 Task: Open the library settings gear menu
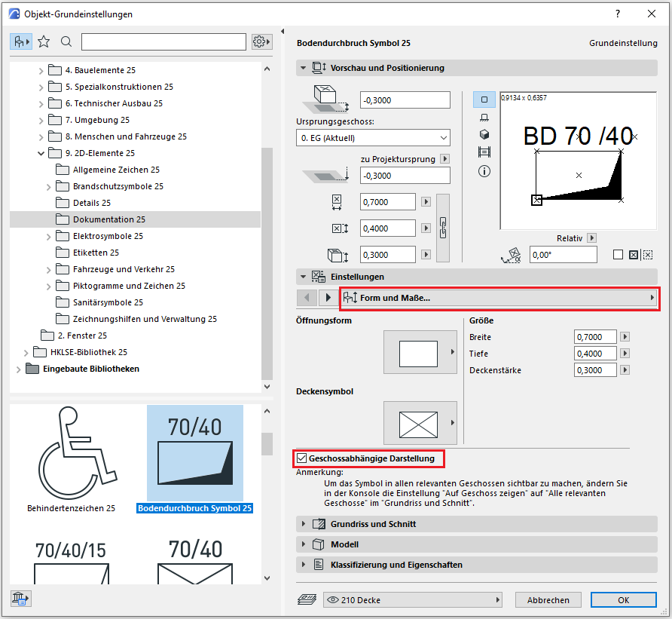coord(261,41)
